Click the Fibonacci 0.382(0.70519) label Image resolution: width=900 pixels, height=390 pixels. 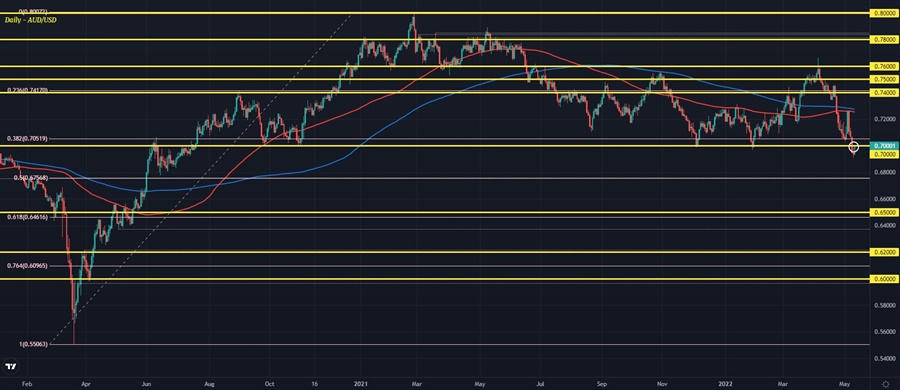coord(27,138)
